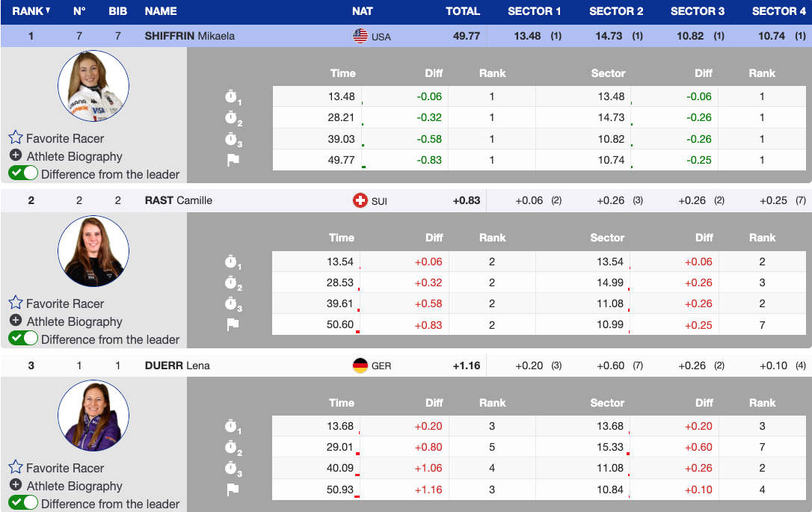Click the star icon beside Rast's Favorite Racer
Screen dimensions: 812x512
(x=16, y=303)
